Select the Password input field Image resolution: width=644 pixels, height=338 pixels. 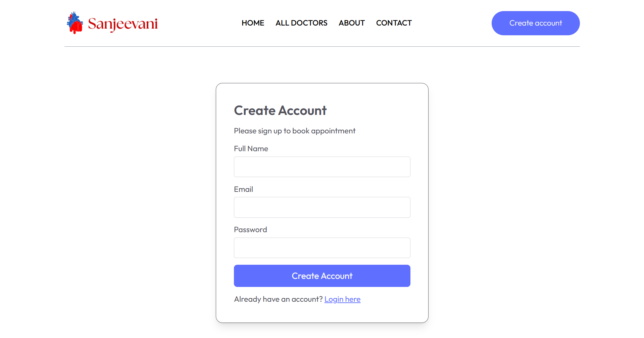[x=322, y=248]
